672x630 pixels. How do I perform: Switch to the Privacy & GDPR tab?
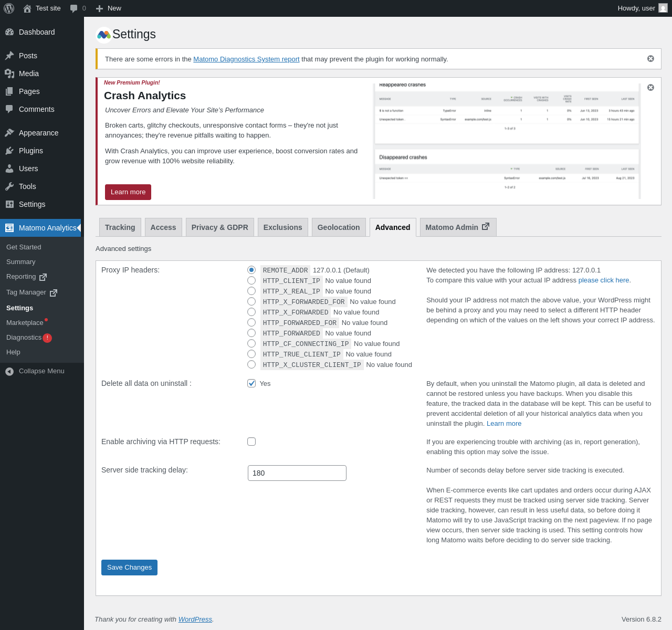click(220, 227)
